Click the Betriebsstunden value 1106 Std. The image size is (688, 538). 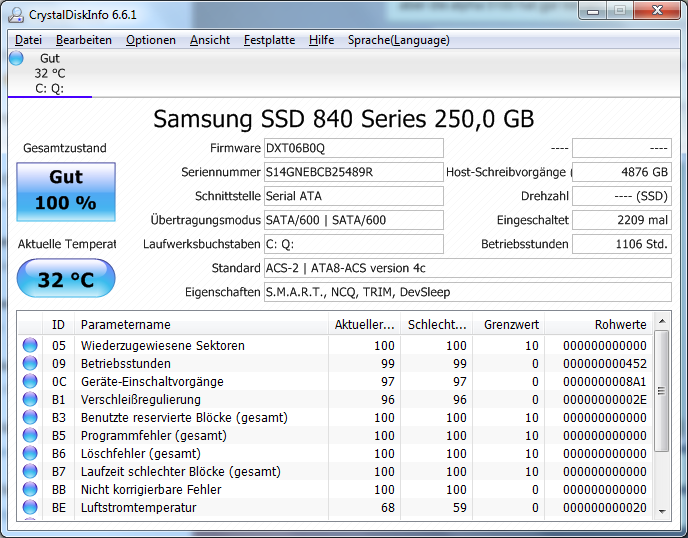coord(622,244)
